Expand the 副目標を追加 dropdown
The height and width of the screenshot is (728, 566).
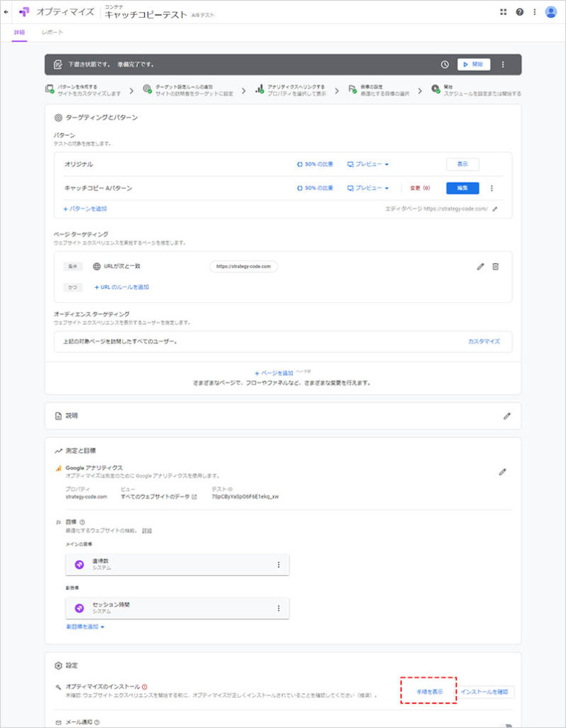click(85, 627)
